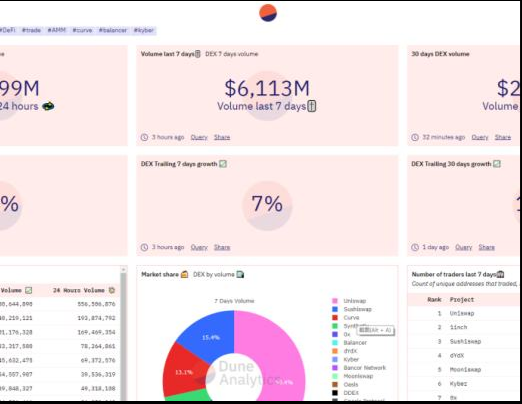
Task: Open the #trade tag
Action: pyautogui.click(x=31, y=30)
